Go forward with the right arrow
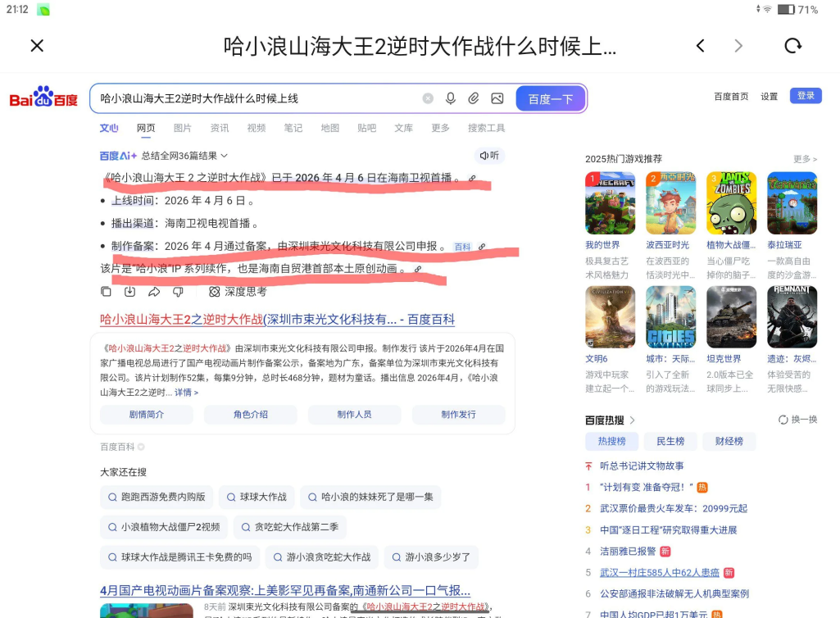Screen dimensions: 840x618 738,46
